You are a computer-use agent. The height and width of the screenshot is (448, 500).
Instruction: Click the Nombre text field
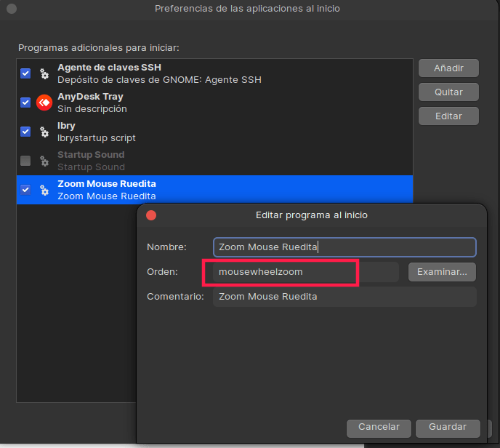click(x=344, y=247)
